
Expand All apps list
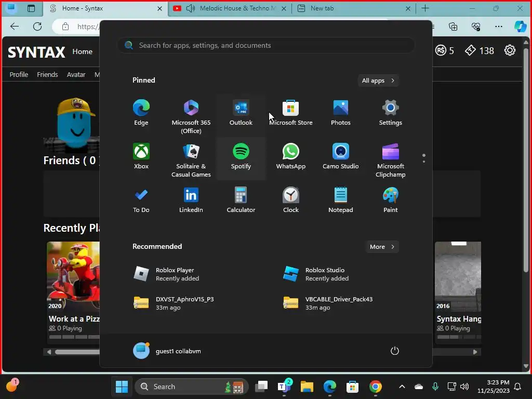point(378,81)
